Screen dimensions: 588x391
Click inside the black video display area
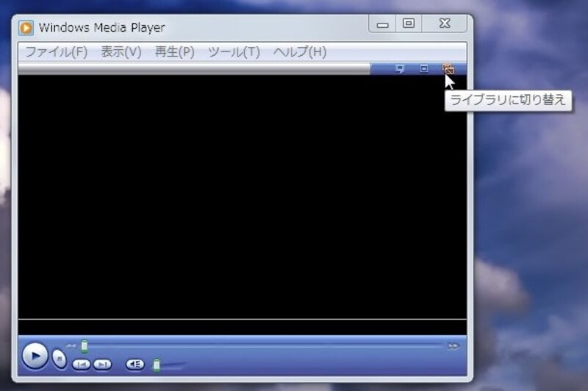[243, 197]
